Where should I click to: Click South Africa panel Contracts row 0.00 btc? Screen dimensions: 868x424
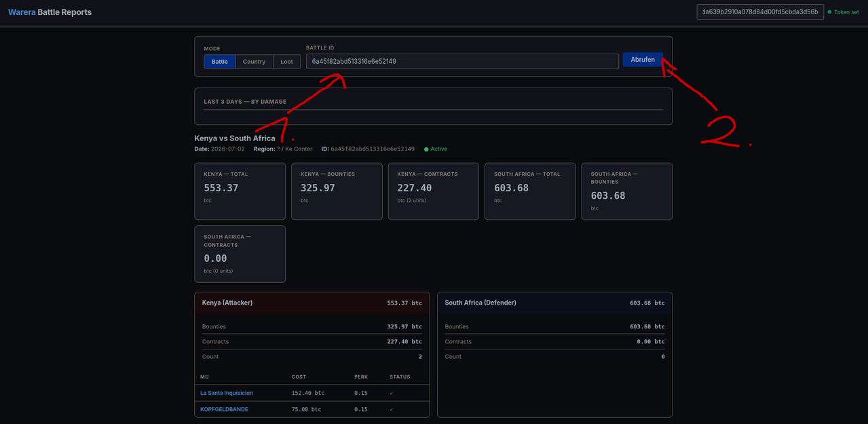554,341
